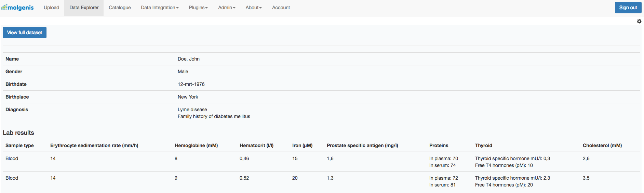This screenshot has height=193, width=644.
Task: Open the Account page
Action: pyautogui.click(x=281, y=8)
